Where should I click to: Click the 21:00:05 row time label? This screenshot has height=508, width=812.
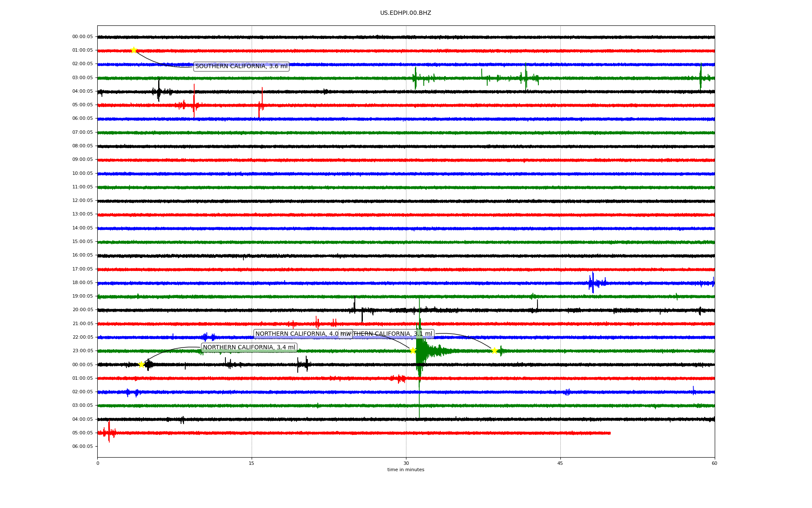pos(82,323)
